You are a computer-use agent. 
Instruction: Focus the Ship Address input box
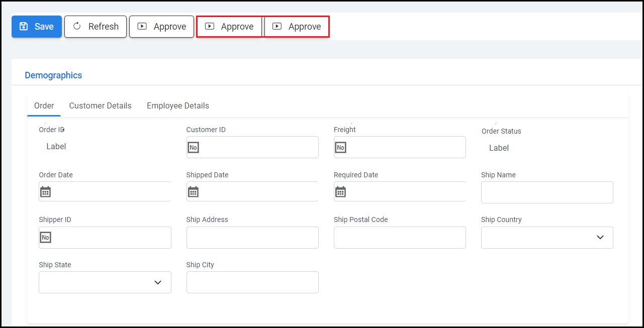coord(252,238)
